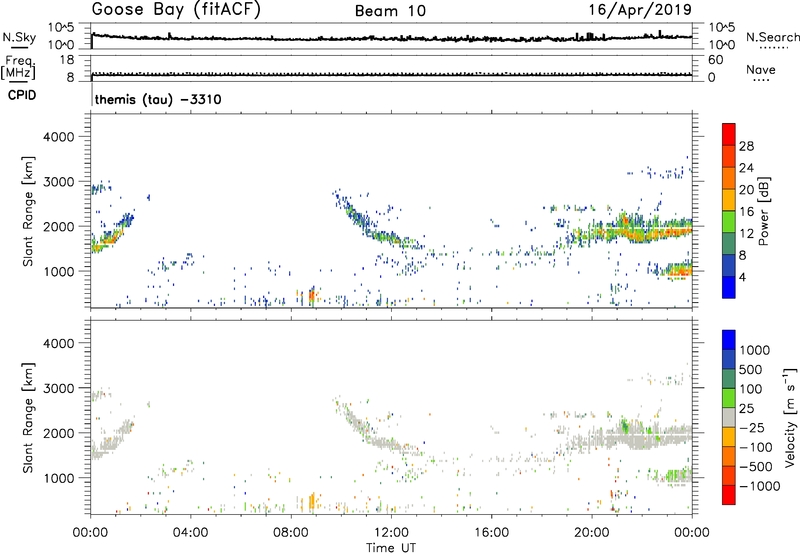Click the 'N.Search' legend label
This screenshot has height=554, width=800.
coord(772,37)
